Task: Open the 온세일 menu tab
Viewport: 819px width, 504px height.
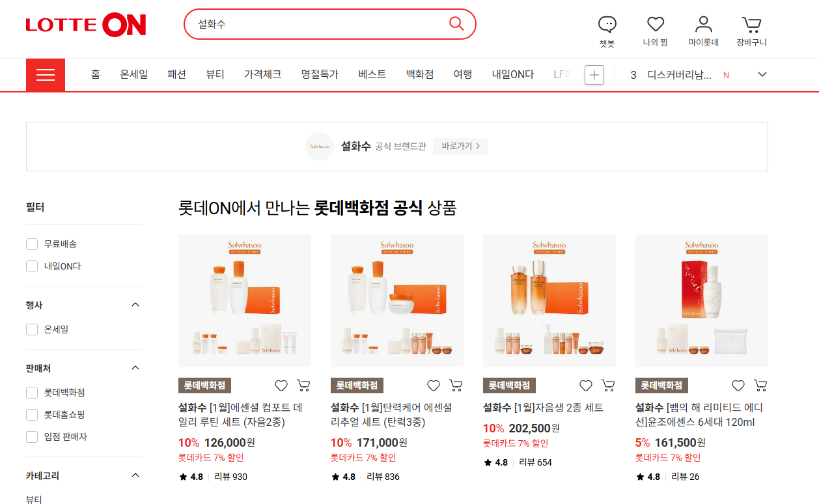Action: (133, 74)
